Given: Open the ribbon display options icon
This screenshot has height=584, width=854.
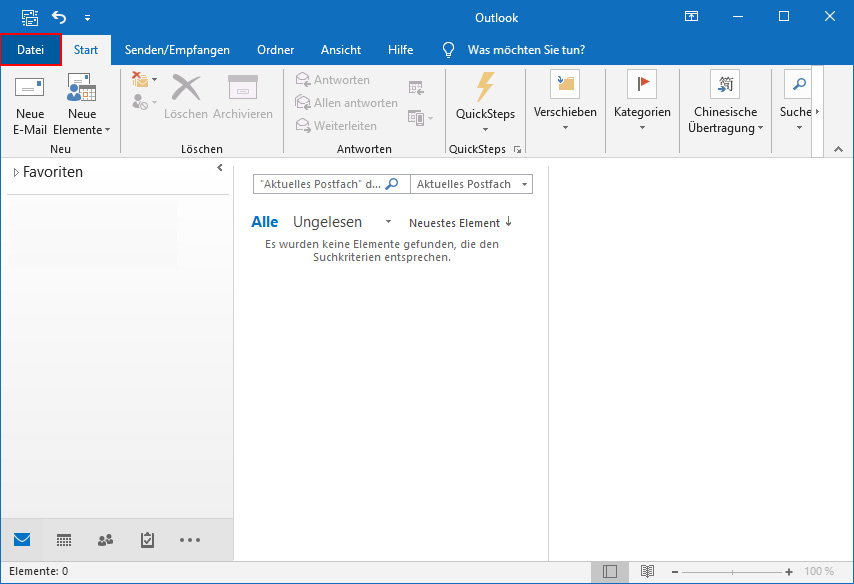Looking at the screenshot, I should coord(691,16).
